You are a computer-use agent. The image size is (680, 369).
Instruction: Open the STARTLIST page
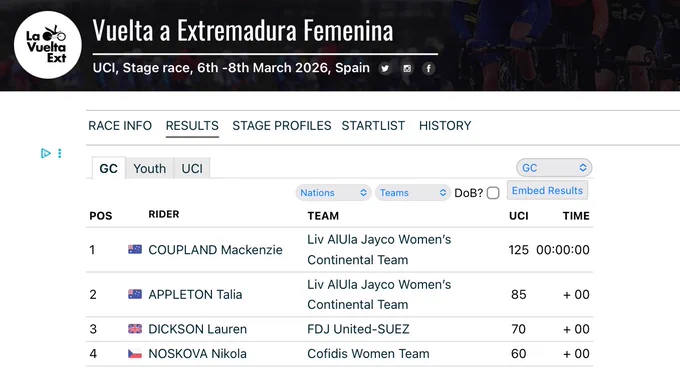click(x=373, y=126)
